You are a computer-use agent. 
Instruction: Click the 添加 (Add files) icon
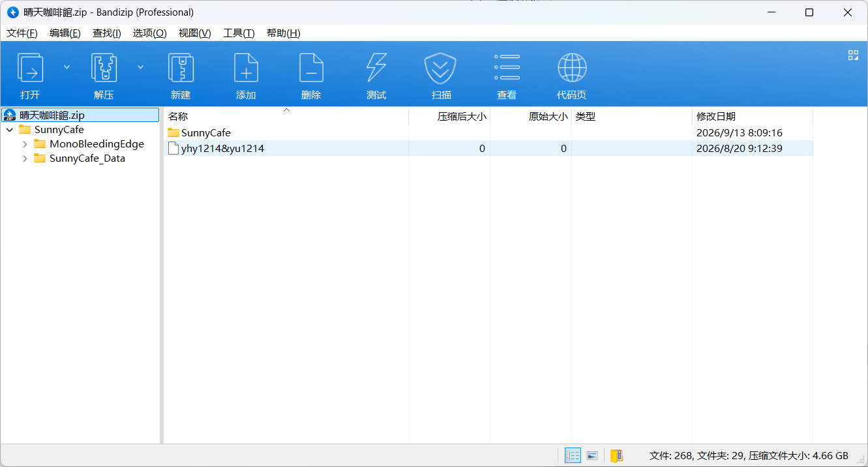[x=246, y=68]
